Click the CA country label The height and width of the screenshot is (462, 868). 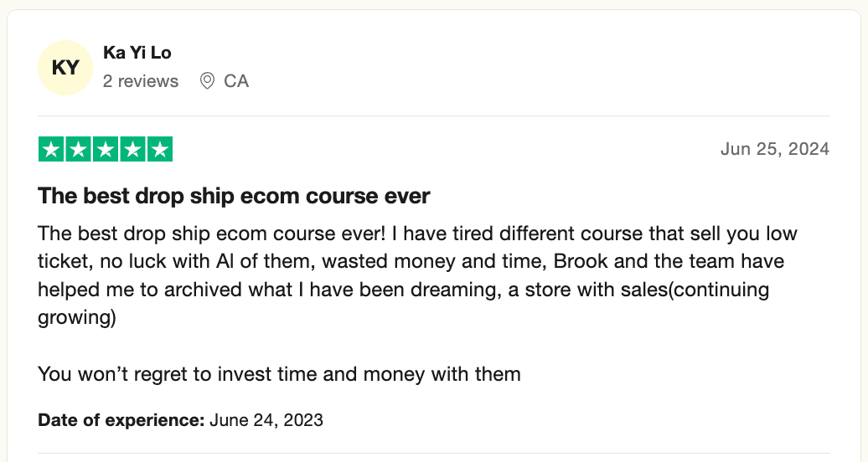(x=236, y=81)
